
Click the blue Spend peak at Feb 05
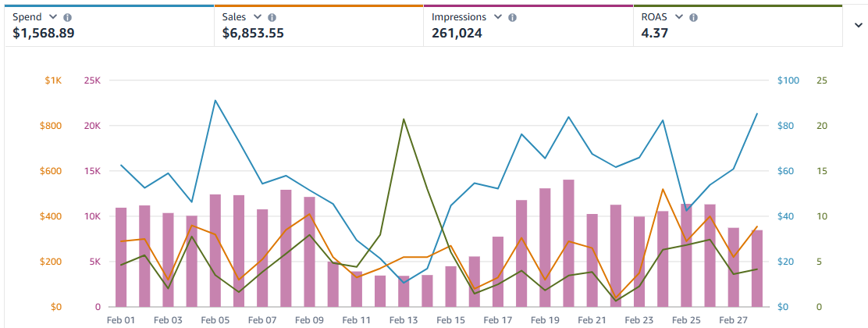[x=215, y=100]
